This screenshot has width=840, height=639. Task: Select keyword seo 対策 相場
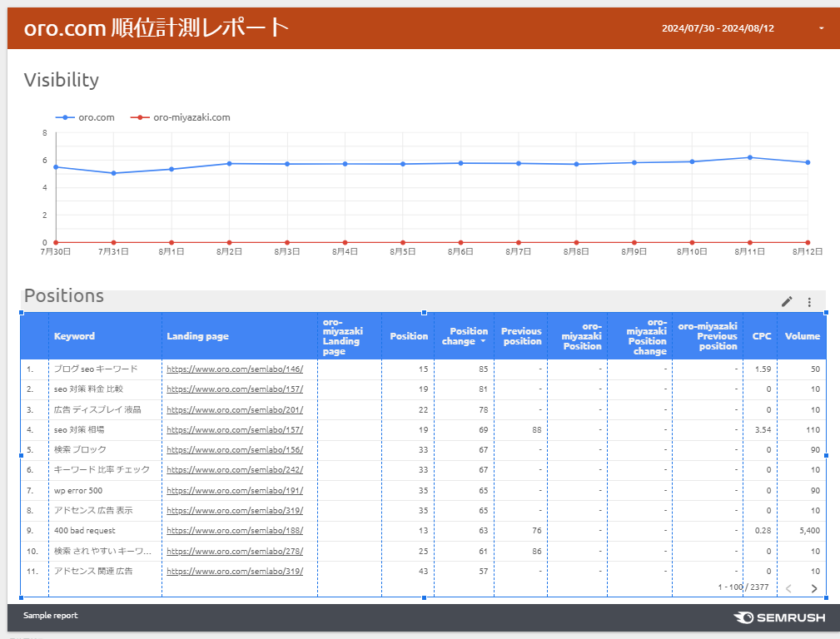(x=79, y=429)
